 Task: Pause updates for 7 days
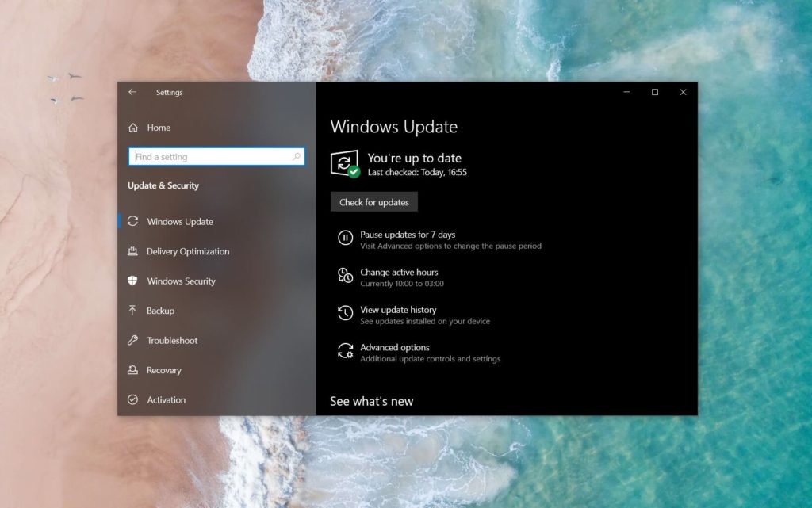point(406,235)
